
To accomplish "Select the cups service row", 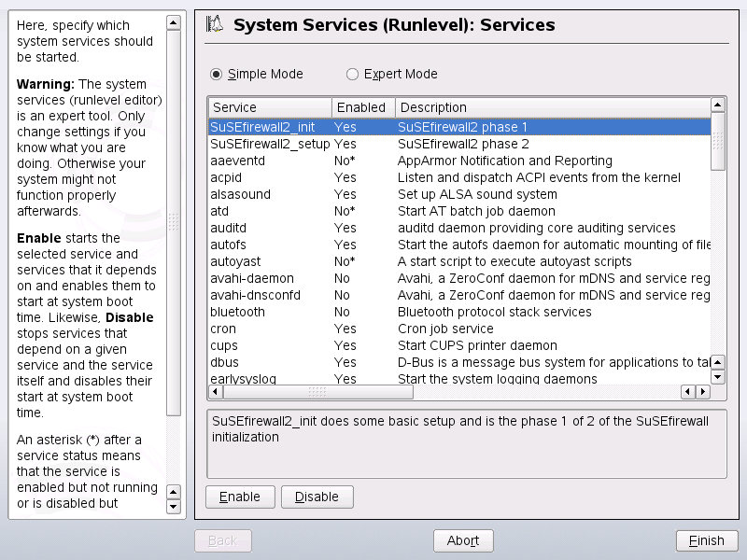I will click(224, 345).
